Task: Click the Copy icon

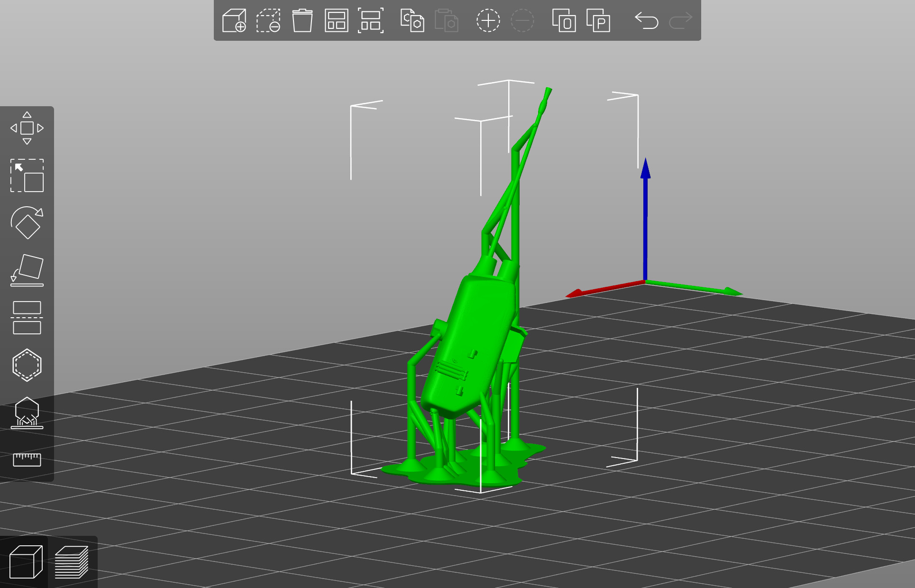Action: pyautogui.click(x=412, y=21)
